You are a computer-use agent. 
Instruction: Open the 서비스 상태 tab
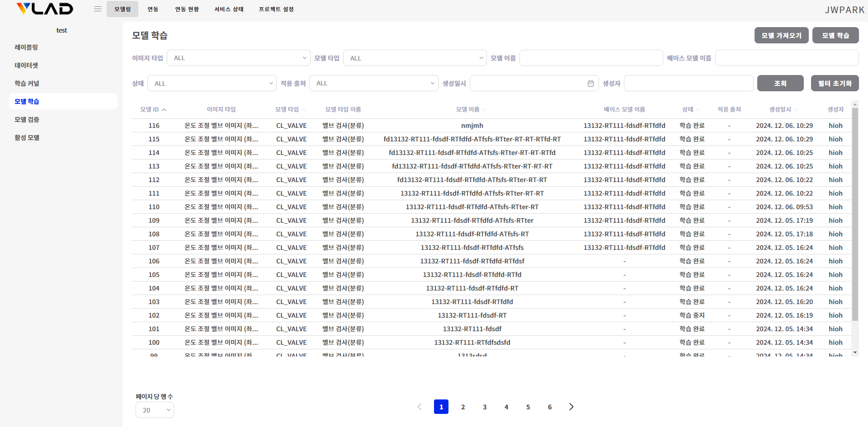click(x=229, y=9)
